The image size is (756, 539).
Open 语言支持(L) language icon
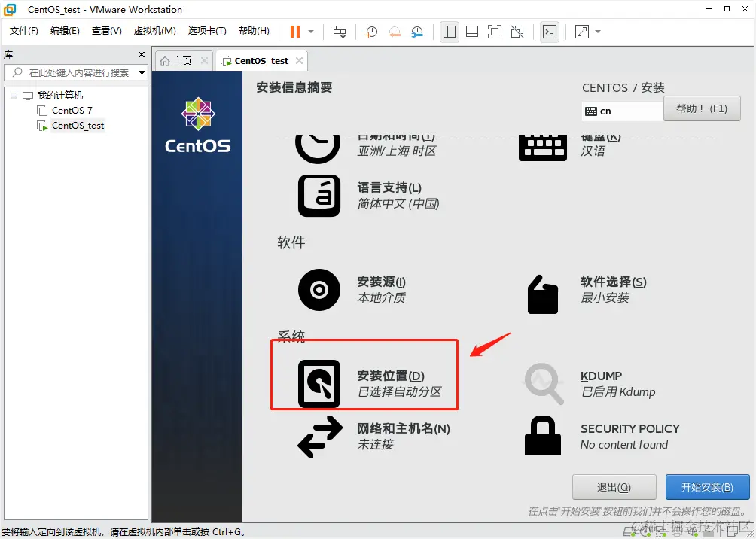coord(319,196)
